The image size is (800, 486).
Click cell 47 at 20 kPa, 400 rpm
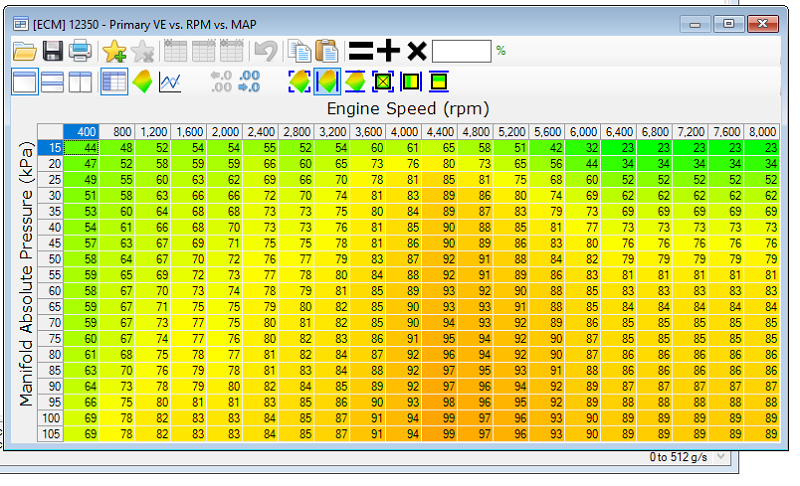point(81,163)
